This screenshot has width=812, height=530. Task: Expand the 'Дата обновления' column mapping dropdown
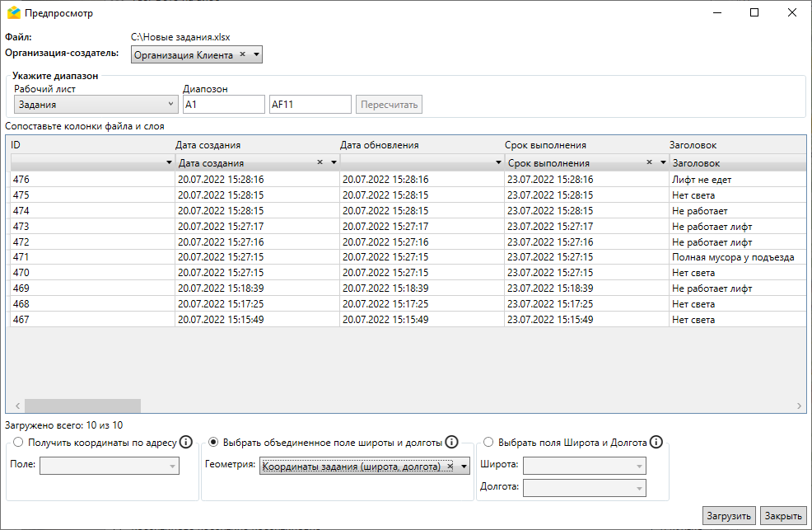pos(498,163)
